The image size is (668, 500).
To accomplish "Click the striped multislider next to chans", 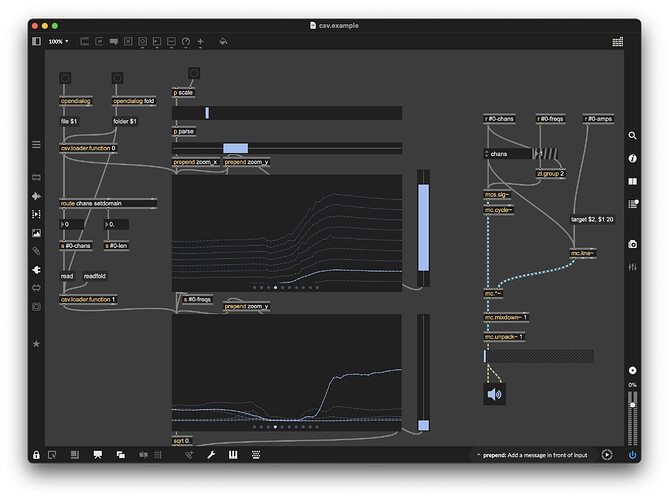I will pos(546,154).
